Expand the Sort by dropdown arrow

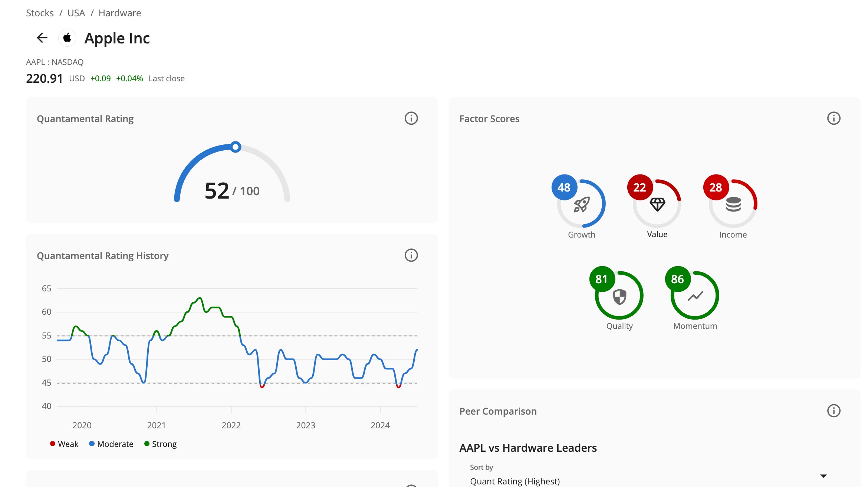[x=823, y=476]
